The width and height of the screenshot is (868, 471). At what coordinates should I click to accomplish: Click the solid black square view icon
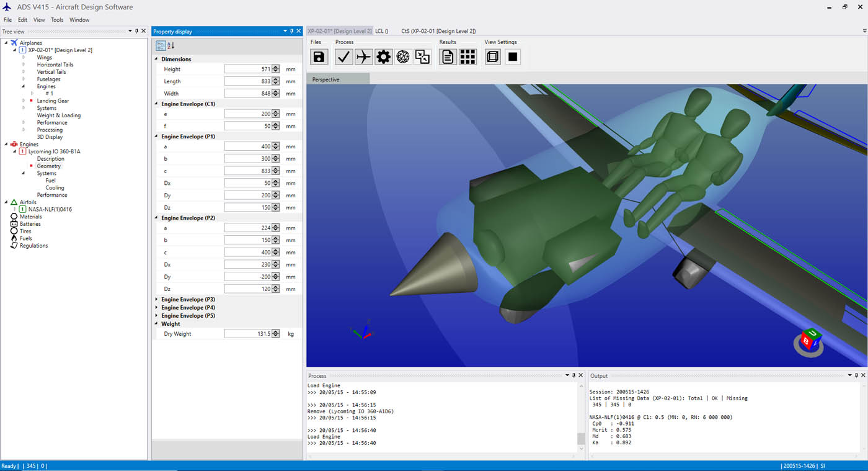513,57
